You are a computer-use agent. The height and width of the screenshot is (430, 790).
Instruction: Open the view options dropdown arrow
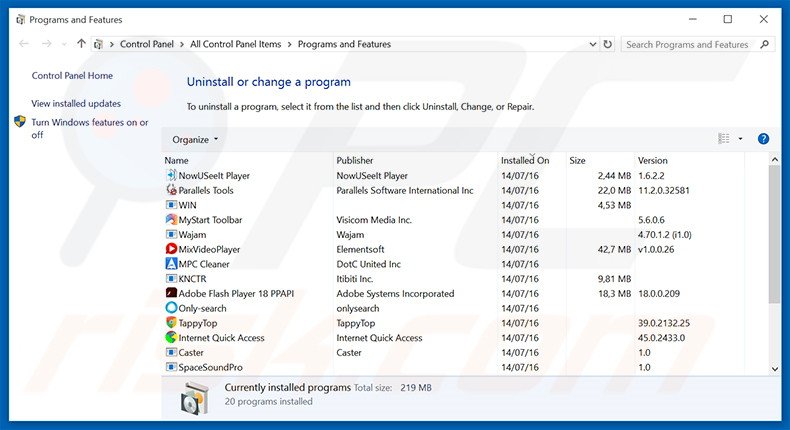click(740, 139)
